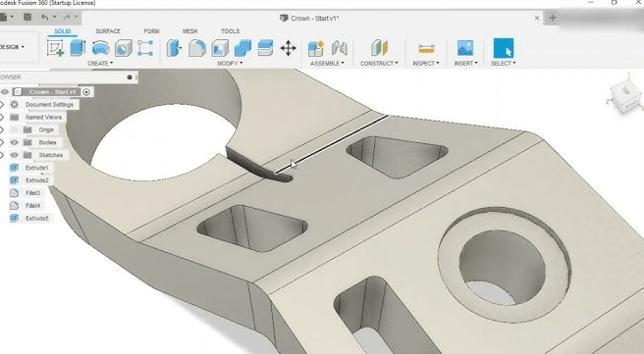Toggle visibility of Bodies folder
644x354 pixels.
coord(15,142)
